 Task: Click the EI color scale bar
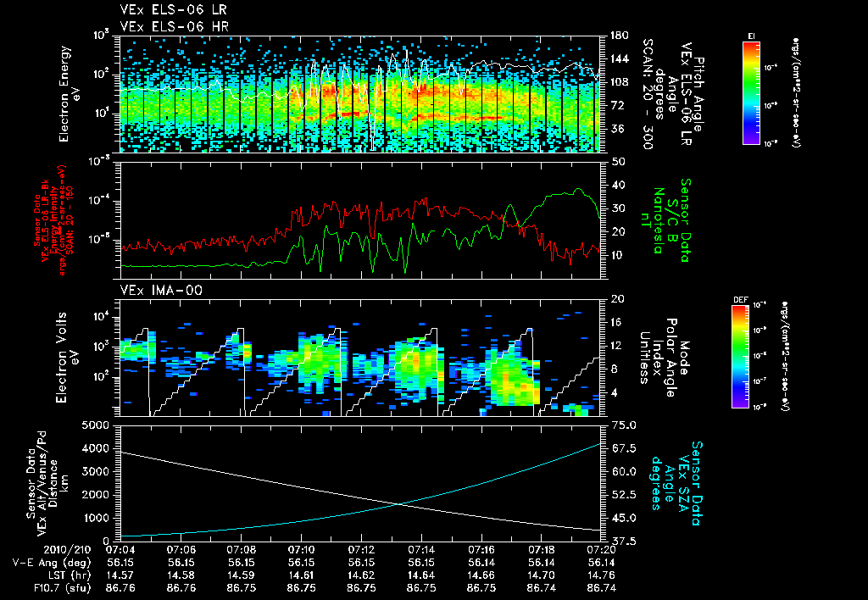752,92
